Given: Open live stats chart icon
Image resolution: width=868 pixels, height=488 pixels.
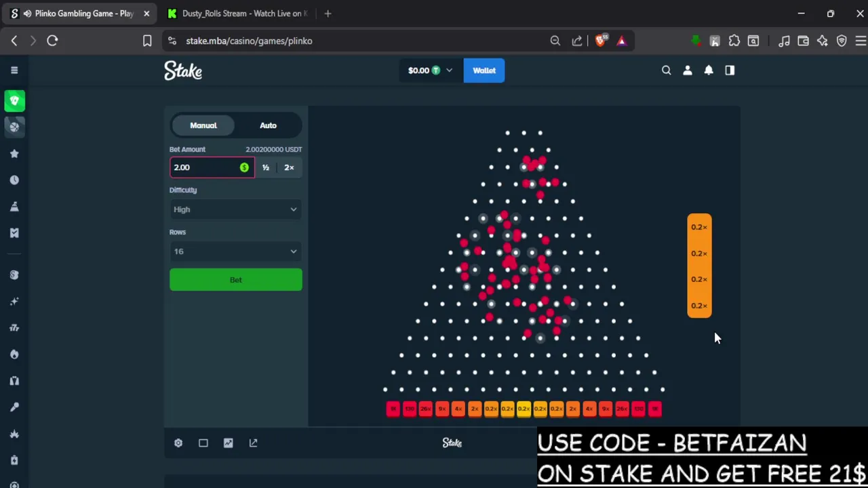Looking at the screenshot, I should click(229, 443).
